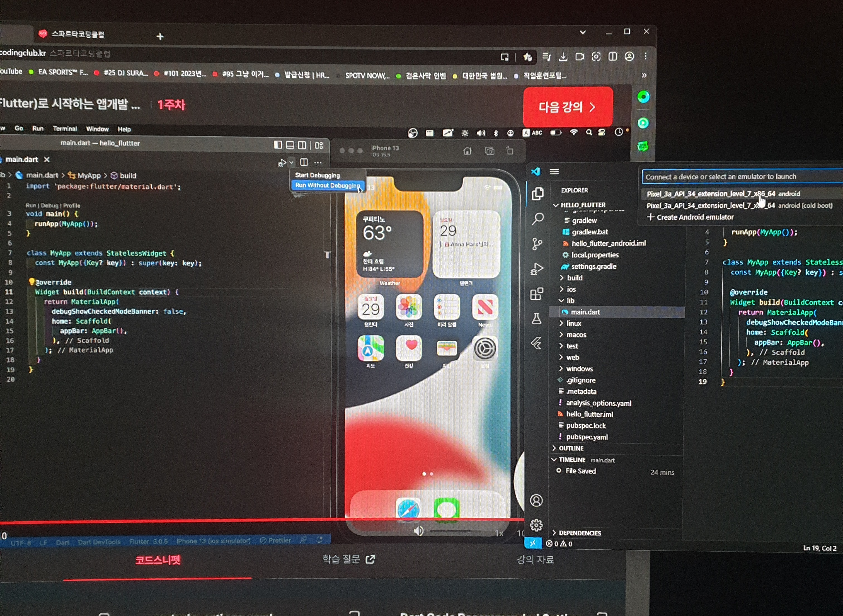Go to the next lecture with 다음 강의

(x=568, y=107)
